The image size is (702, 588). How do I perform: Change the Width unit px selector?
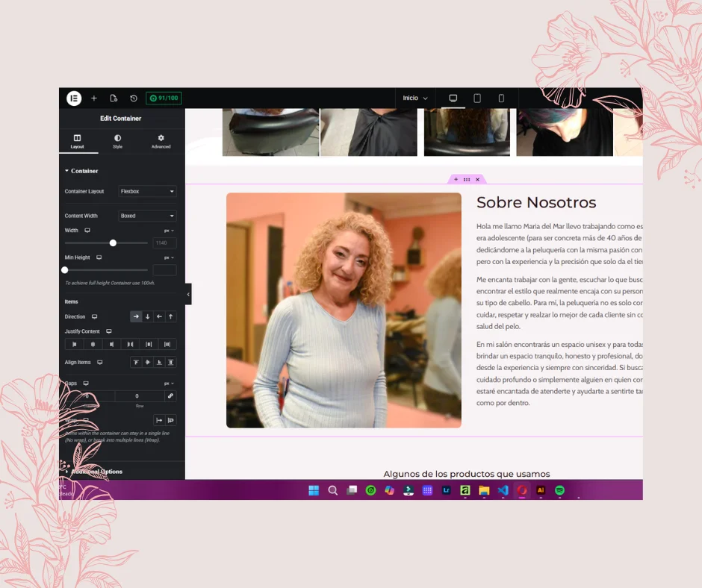click(169, 231)
